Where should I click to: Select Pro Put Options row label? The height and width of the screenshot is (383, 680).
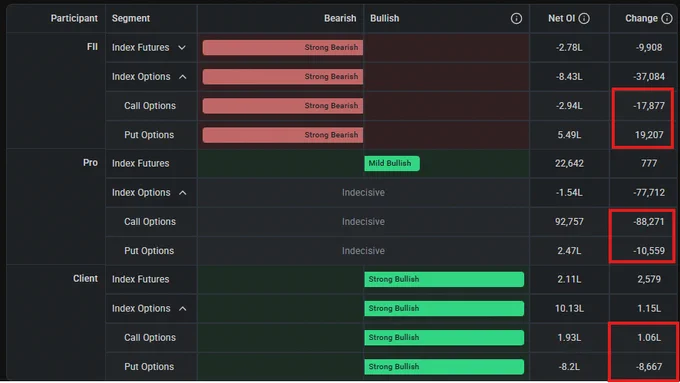(x=149, y=251)
